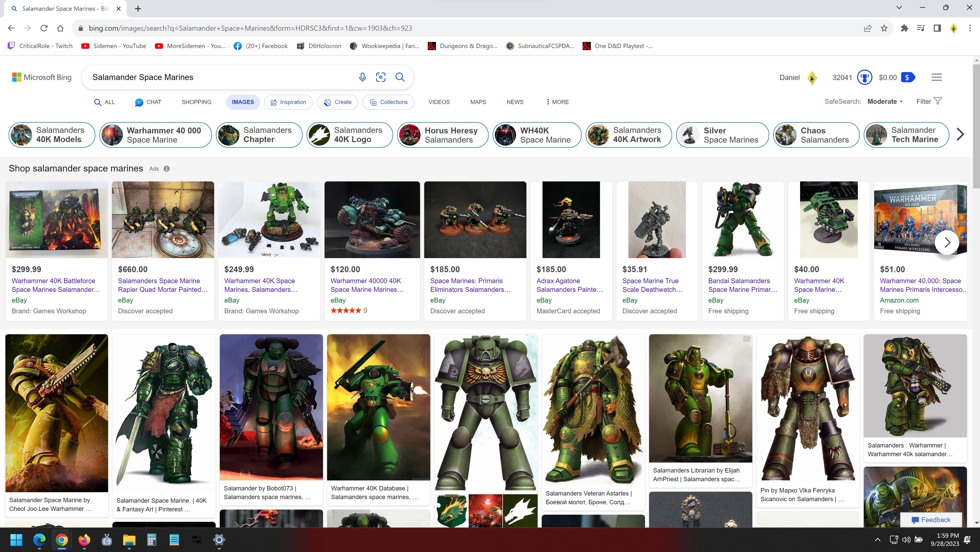
Task: Open Firefox from the taskbar
Action: point(84,539)
